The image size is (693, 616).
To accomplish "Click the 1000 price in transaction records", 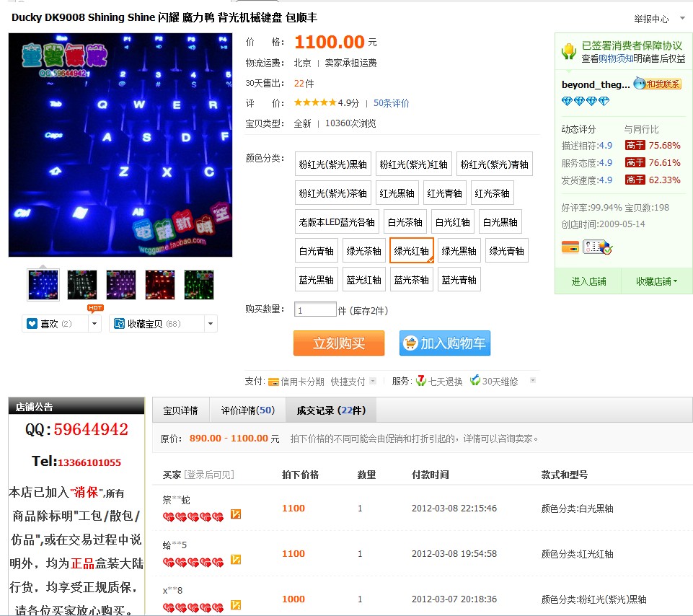I will click(293, 599).
